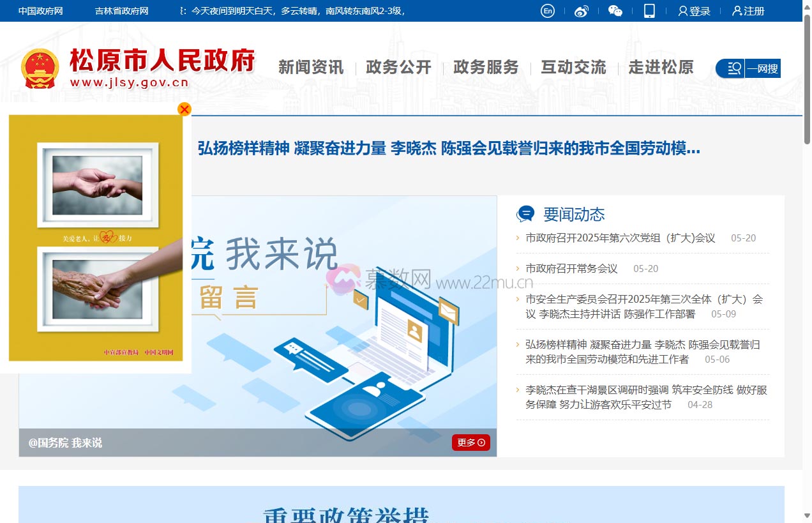Close the floating ad with orange X

point(184,109)
